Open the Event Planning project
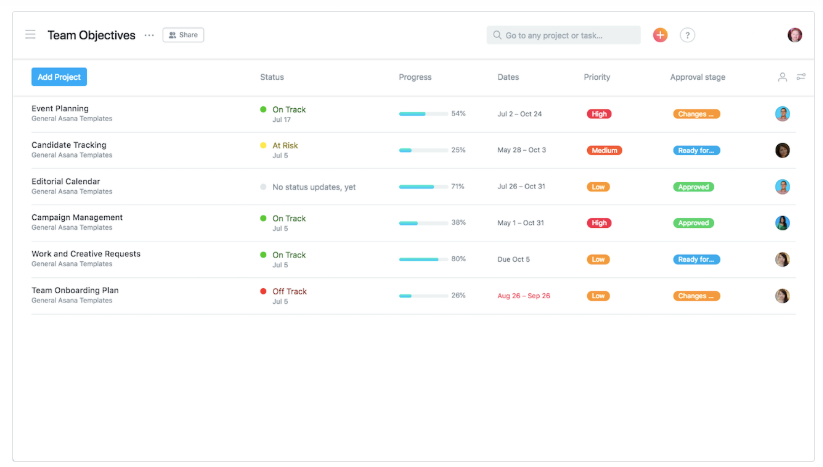This screenshot has height=467, width=823. point(60,109)
